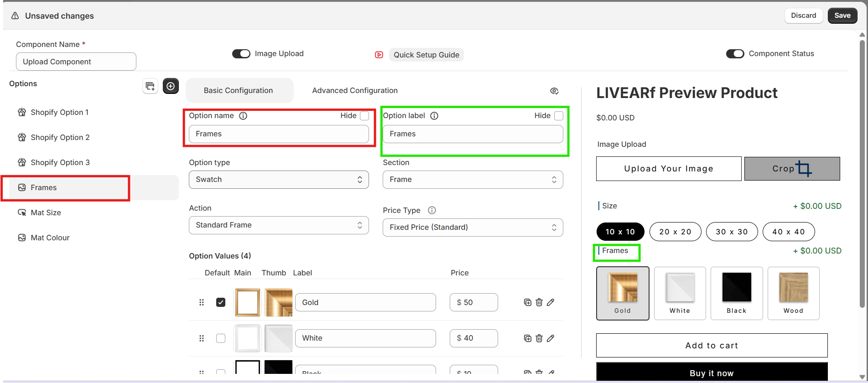Click the Mat Colour swatch icon
The height and width of the screenshot is (383, 868).
click(x=22, y=238)
